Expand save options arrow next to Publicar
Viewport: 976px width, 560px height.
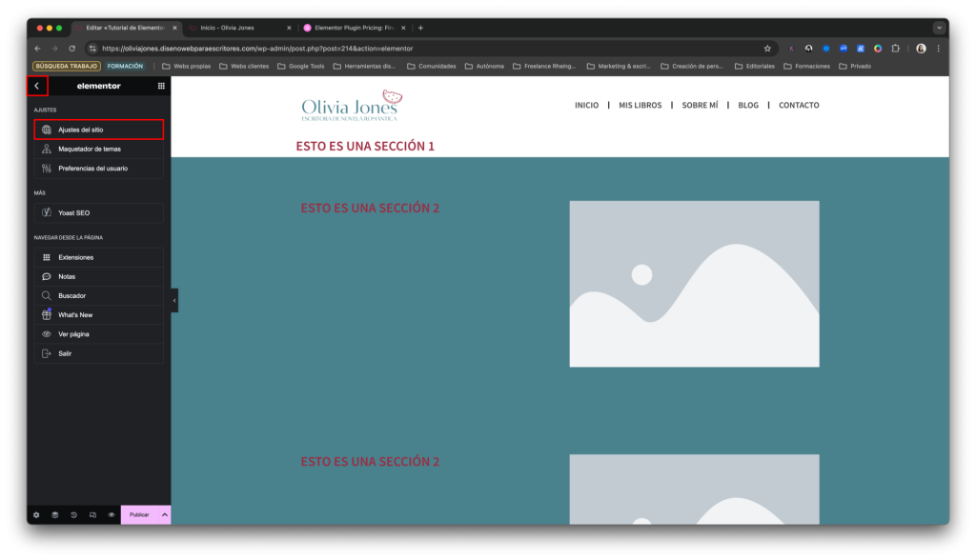click(x=164, y=514)
